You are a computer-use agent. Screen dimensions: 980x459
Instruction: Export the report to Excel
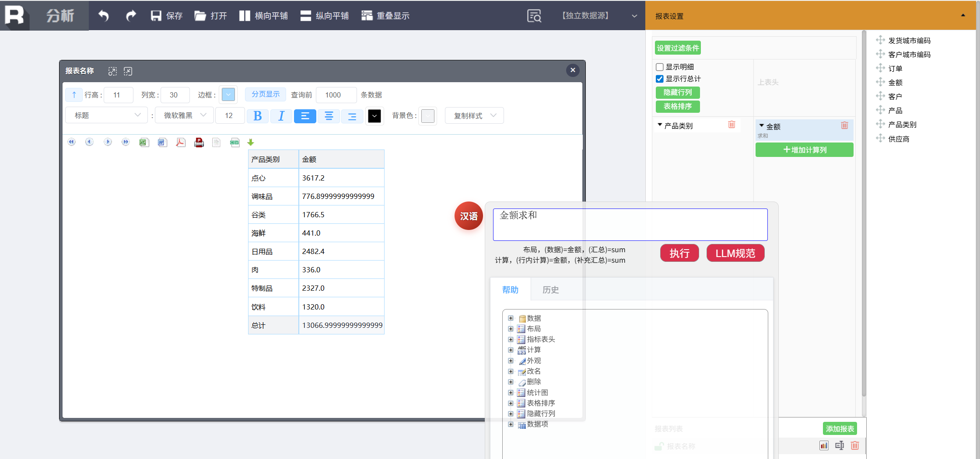[144, 142]
